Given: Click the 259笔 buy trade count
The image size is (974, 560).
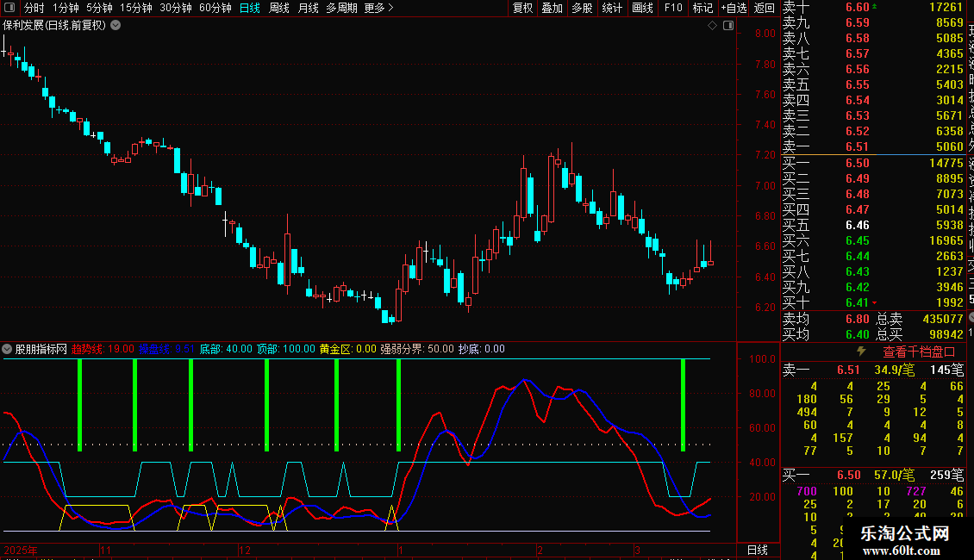Looking at the screenshot, I should click(946, 476).
